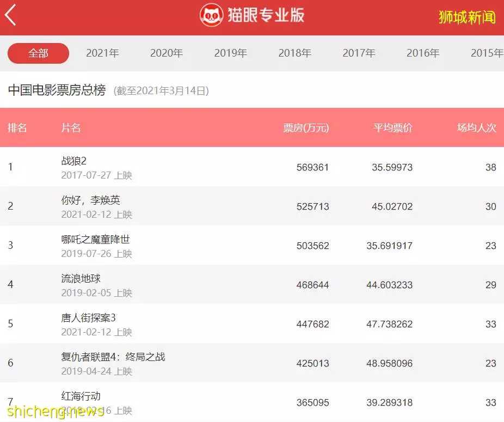Click rank number 1

(10, 167)
